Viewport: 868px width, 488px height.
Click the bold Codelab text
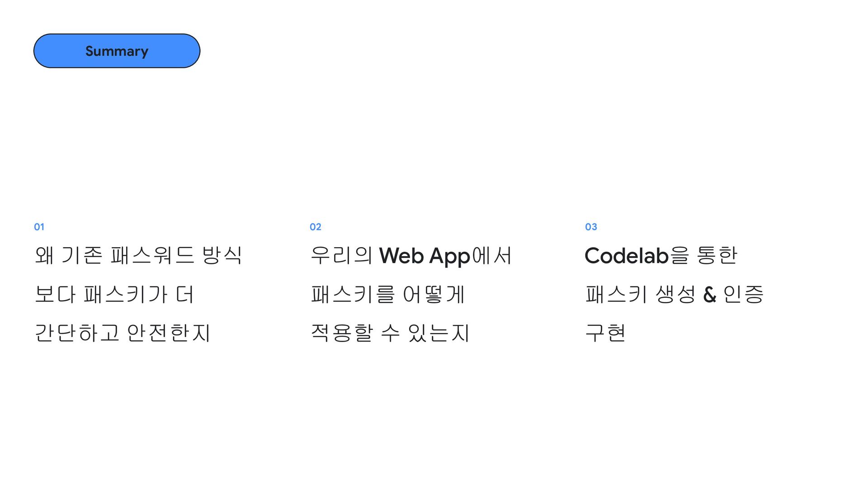click(x=627, y=256)
